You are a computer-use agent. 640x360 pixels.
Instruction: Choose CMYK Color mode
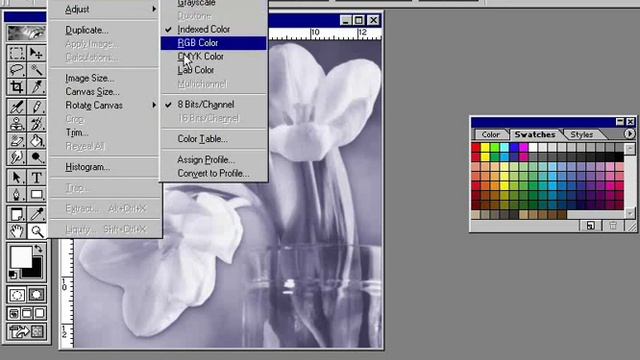(x=213, y=56)
